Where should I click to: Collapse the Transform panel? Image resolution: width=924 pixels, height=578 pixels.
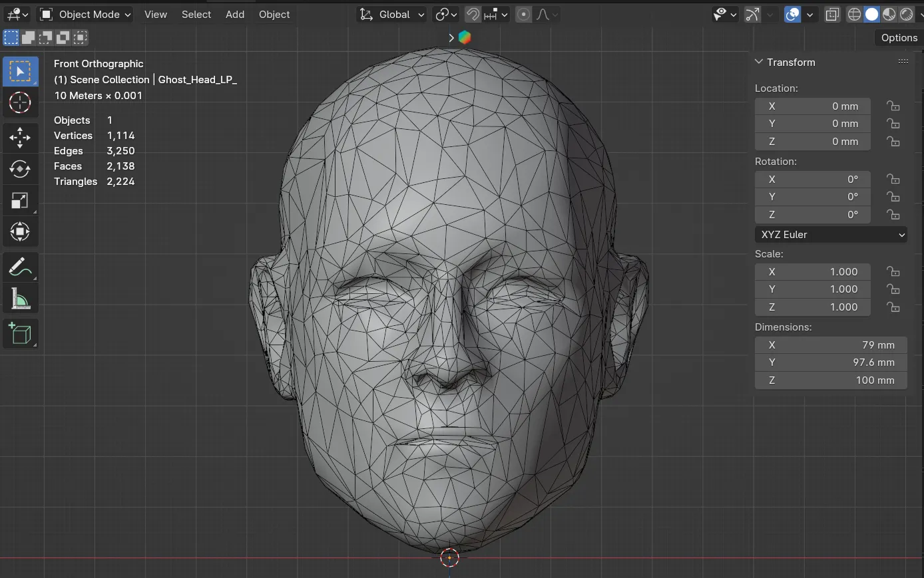[x=759, y=62]
